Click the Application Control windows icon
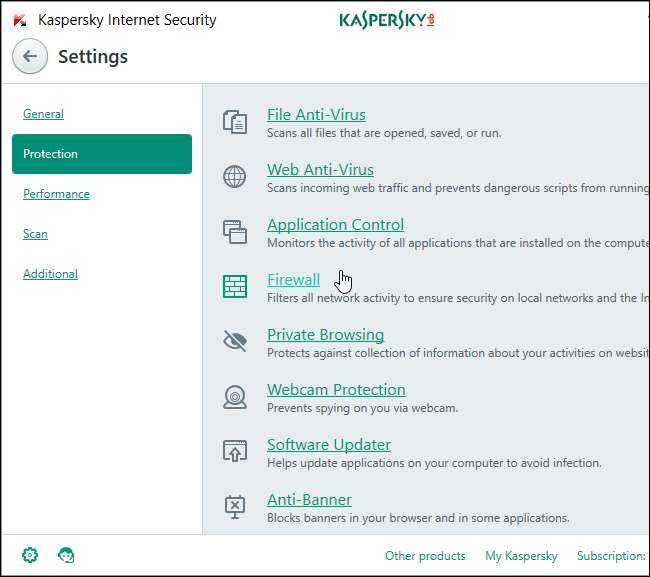 point(235,232)
